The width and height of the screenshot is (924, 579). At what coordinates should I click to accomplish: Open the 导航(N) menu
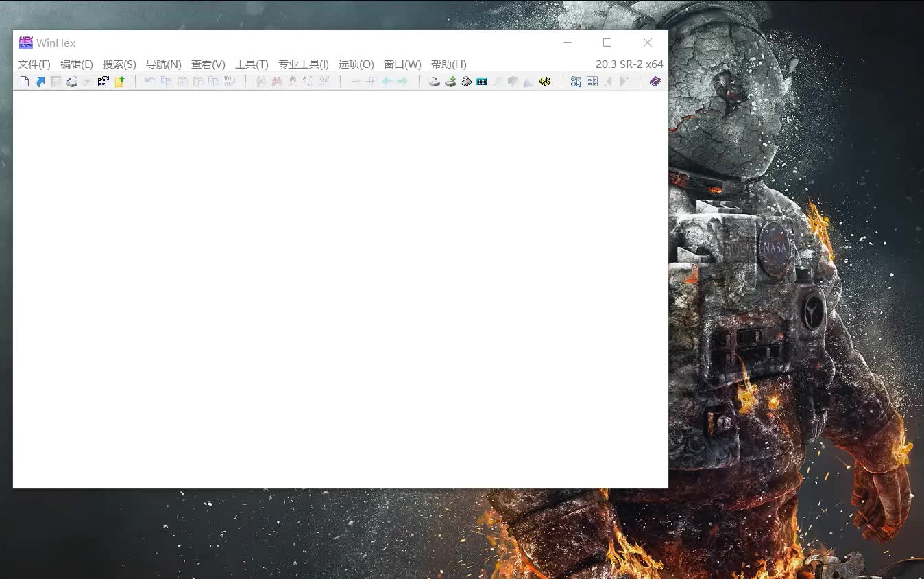[164, 64]
